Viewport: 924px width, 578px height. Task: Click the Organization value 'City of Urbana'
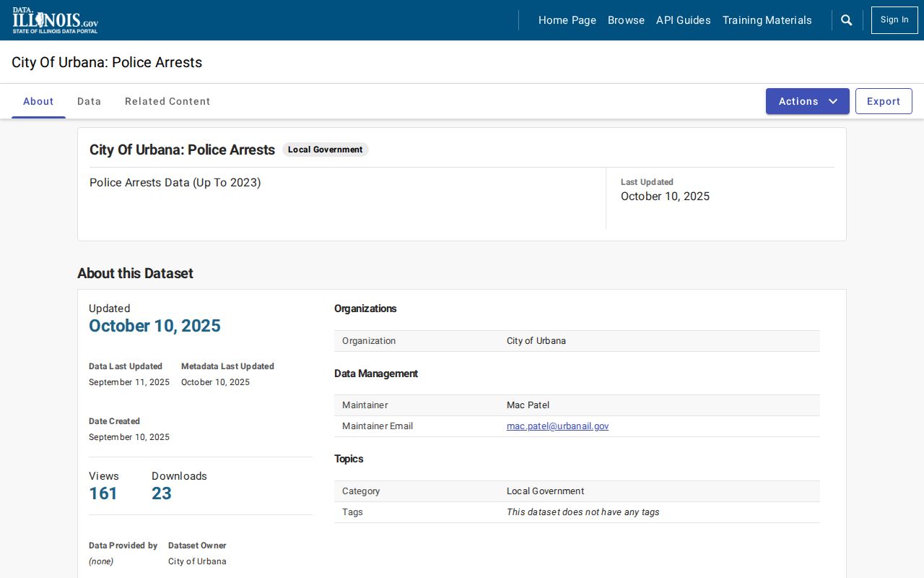pyautogui.click(x=536, y=341)
